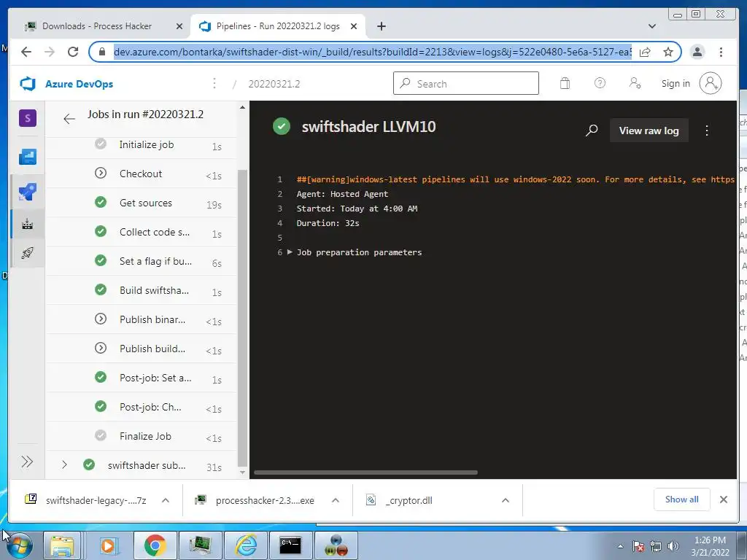Click the share page icon
Image resolution: width=747 pixels, height=560 pixels.
coord(645,52)
